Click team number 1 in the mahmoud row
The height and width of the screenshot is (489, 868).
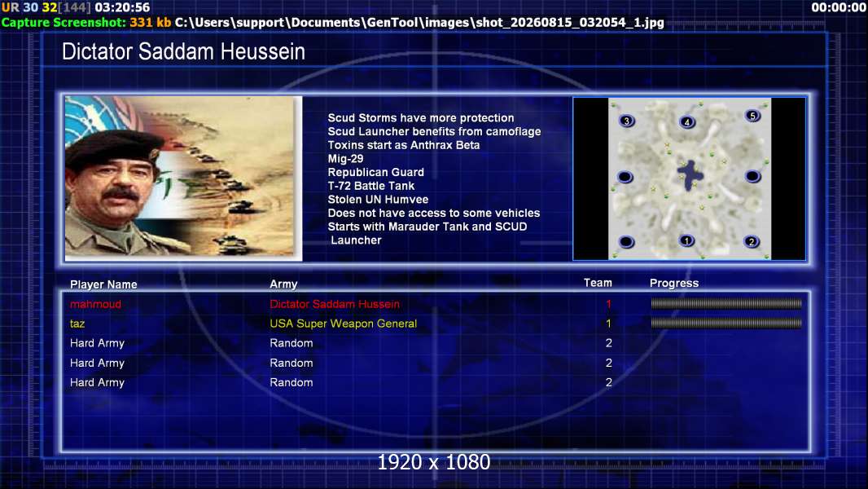tap(608, 304)
